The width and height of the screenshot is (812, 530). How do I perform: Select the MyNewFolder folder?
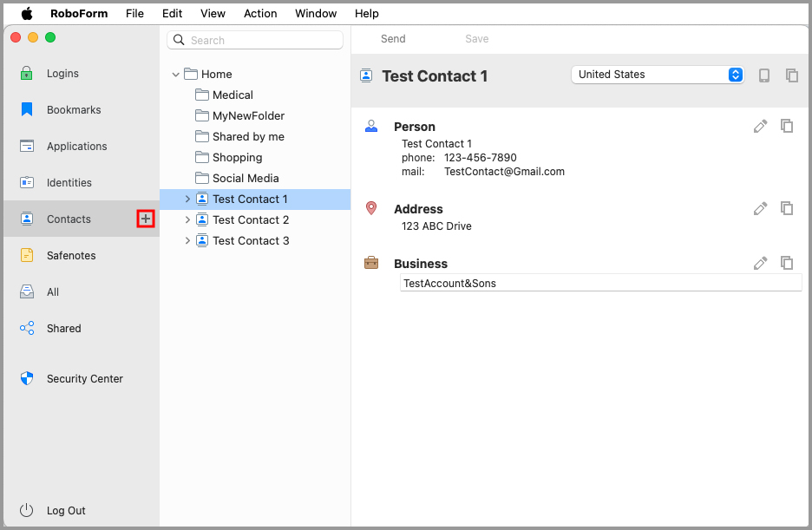[x=248, y=116]
